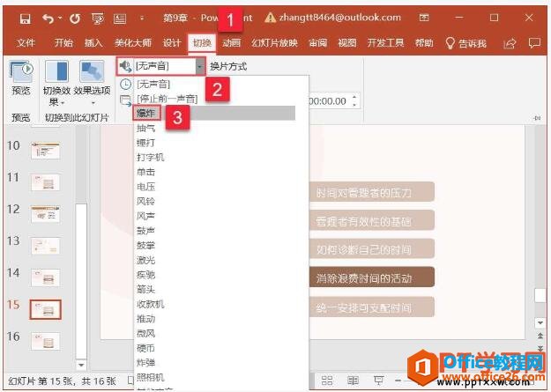The height and width of the screenshot is (392, 551).
Task: Open the 视图 tab
Action: (347, 43)
